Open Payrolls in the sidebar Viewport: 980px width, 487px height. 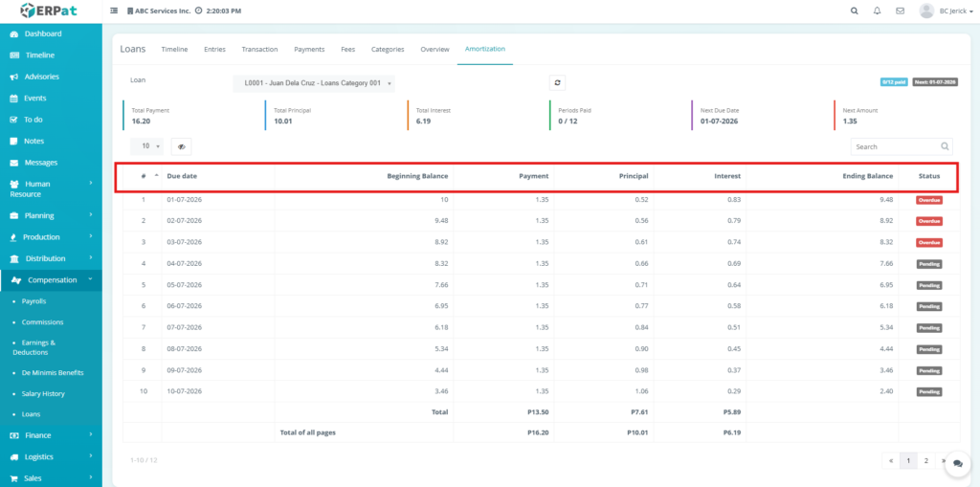[33, 301]
